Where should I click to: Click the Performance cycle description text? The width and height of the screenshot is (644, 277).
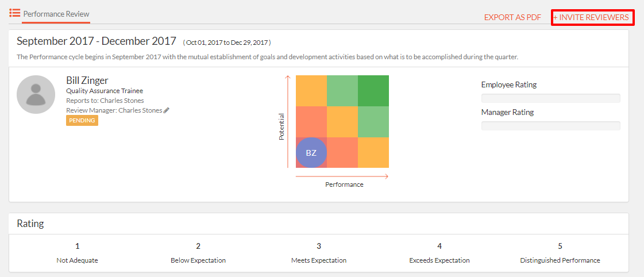point(267,57)
